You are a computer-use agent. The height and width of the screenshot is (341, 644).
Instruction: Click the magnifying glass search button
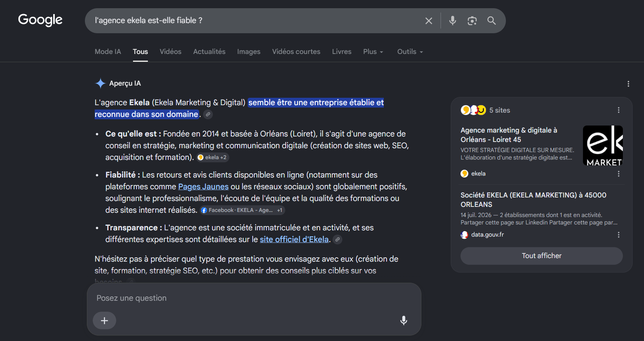coord(491,21)
